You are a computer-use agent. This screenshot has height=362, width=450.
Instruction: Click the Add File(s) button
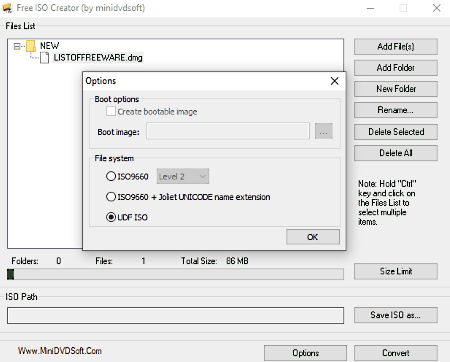point(396,47)
